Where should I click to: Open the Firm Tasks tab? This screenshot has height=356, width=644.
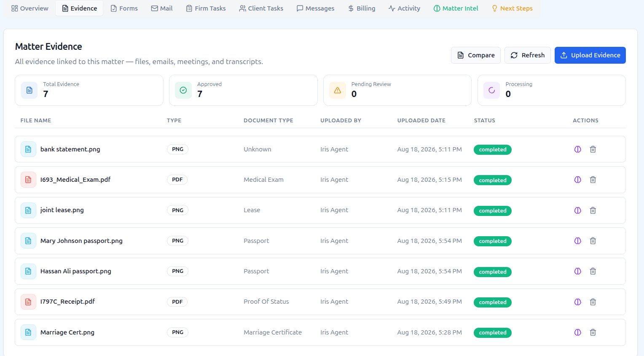206,8
